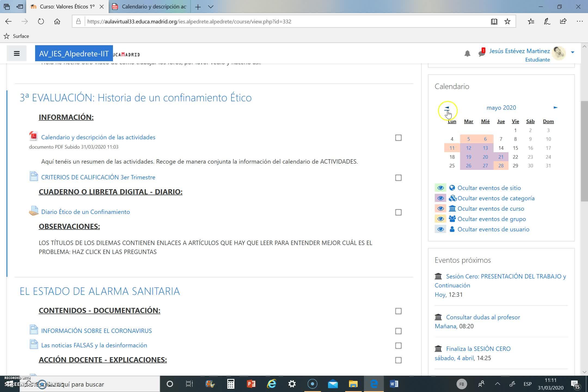The width and height of the screenshot is (588, 392).
Task: Open INFORMACIÓN SOBRE EL CORONAVIRUS link
Action: (x=96, y=331)
